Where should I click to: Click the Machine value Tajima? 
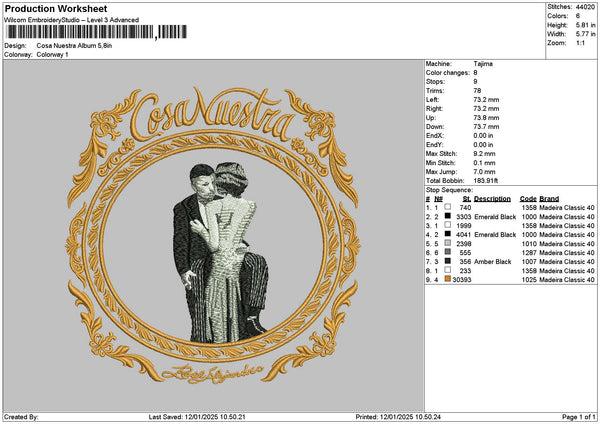tap(483, 64)
